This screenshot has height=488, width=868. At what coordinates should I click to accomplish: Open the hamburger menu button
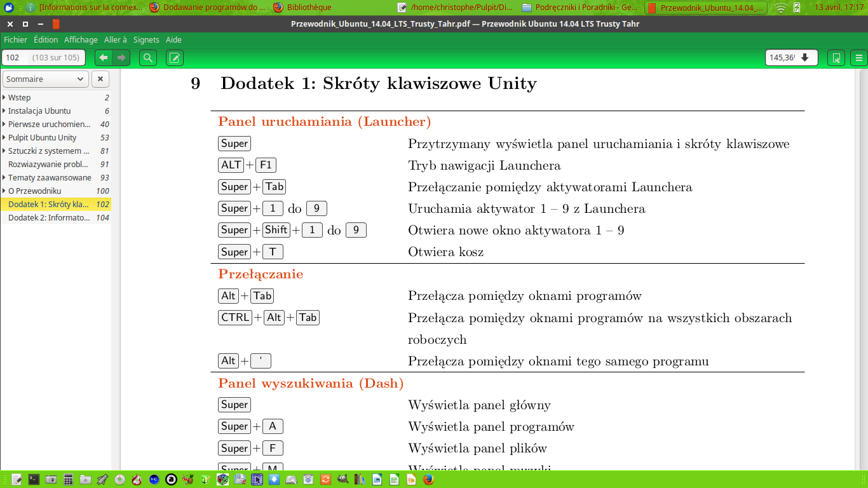point(859,58)
